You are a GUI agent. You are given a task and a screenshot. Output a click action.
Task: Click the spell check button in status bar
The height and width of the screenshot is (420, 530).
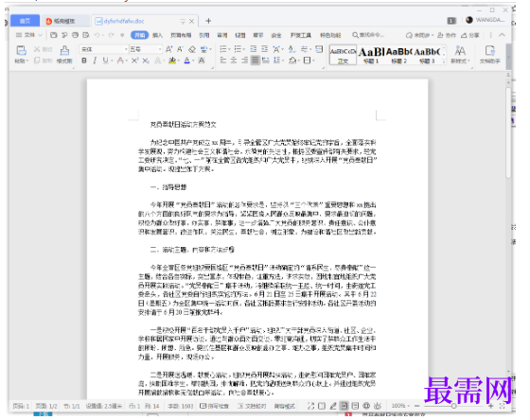point(214,406)
